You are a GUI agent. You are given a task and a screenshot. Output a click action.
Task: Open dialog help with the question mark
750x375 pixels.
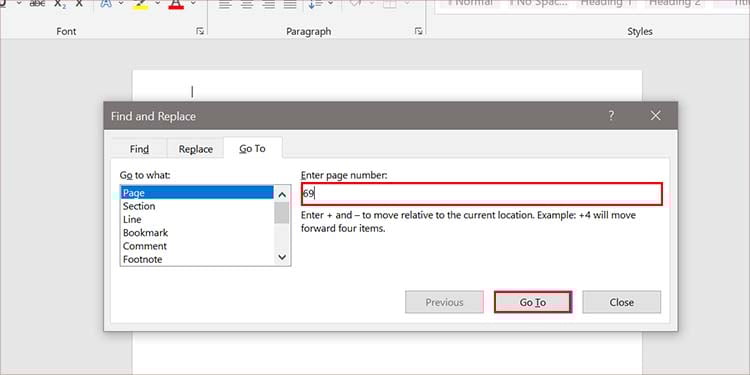[611, 116]
